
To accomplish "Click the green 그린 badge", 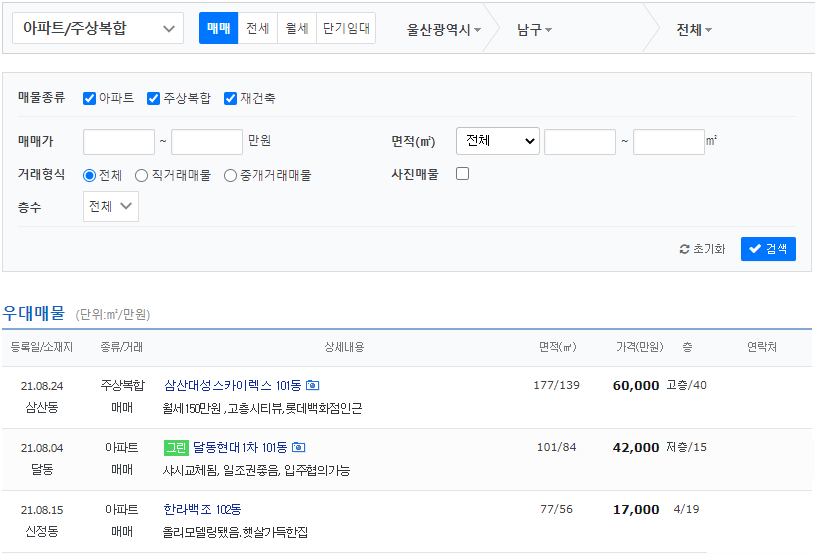I will 176,447.
